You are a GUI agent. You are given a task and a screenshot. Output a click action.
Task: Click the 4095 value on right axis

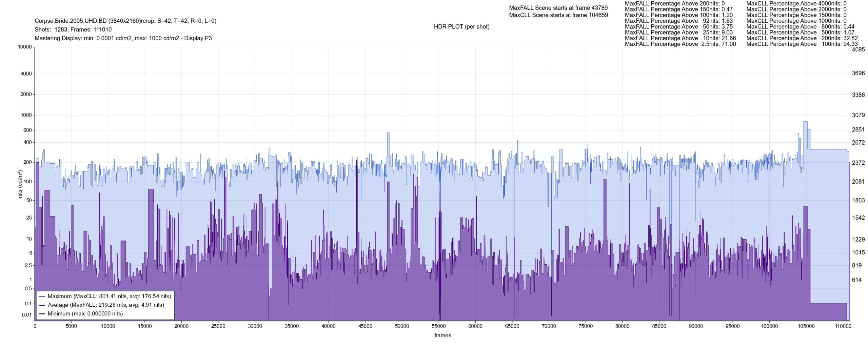point(858,49)
